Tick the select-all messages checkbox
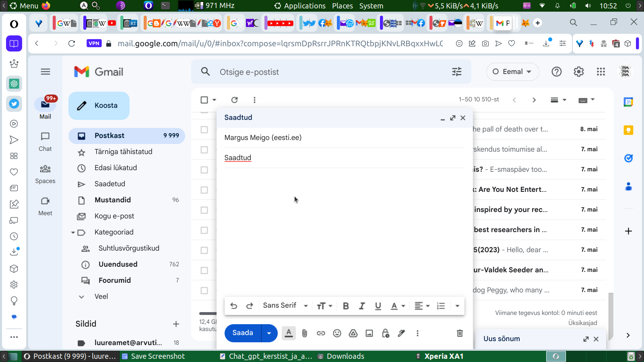The height and width of the screenshot is (362, 644). [204, 100]
